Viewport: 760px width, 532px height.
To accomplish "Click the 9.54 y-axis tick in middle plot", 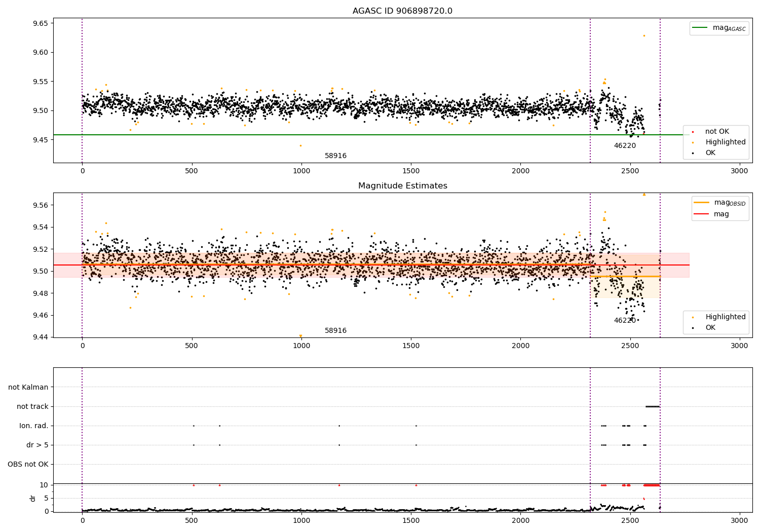I will [x=41, y=227].
